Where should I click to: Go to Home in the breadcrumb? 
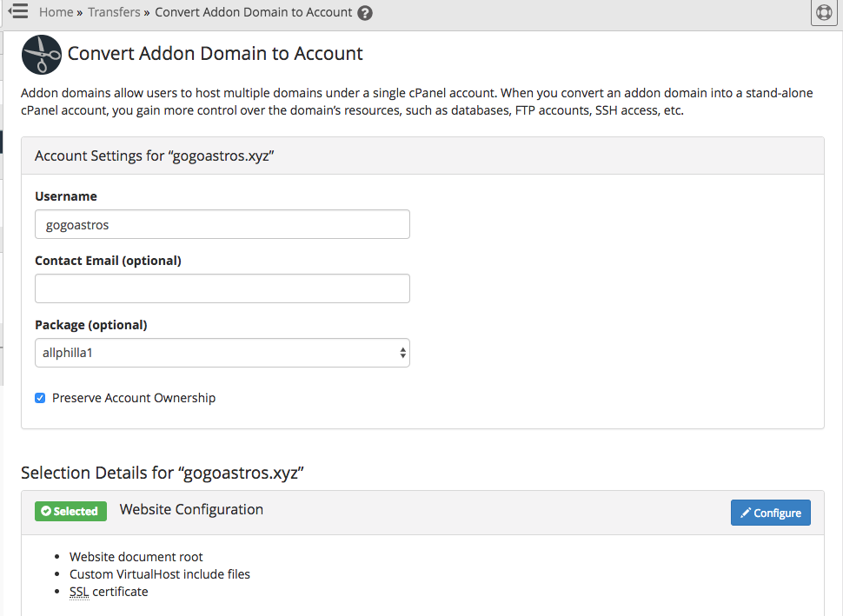click(56, 12)
